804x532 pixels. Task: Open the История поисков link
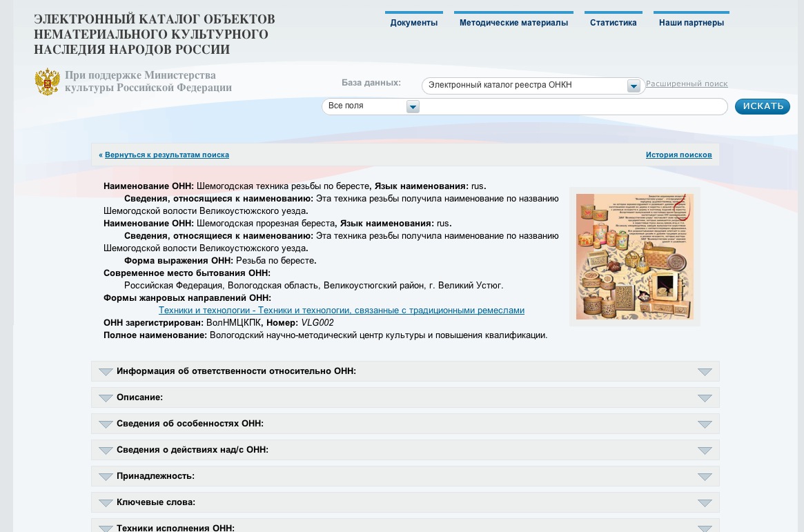pos(678,155)
